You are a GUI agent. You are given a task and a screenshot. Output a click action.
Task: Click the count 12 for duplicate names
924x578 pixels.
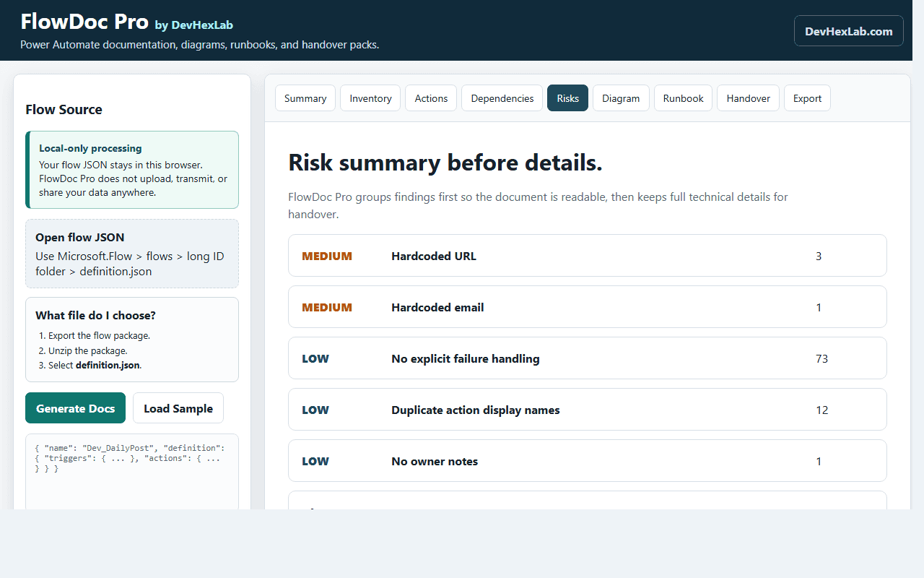pos(821,410)
